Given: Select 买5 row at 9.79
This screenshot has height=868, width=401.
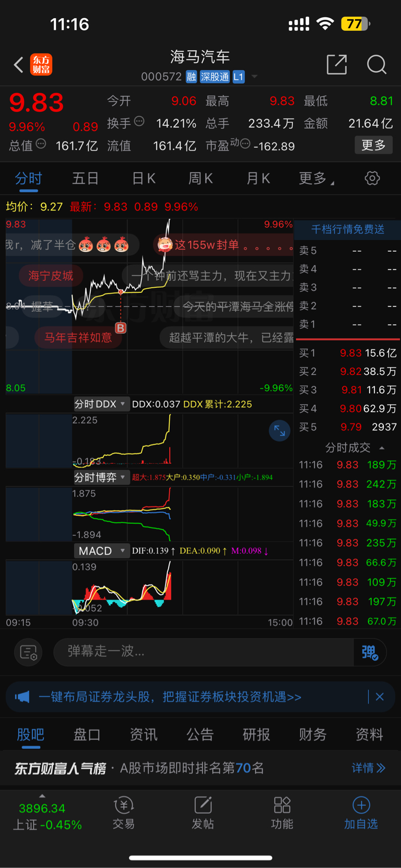Looking at the screenshot, I should click(x=347, y=427).
